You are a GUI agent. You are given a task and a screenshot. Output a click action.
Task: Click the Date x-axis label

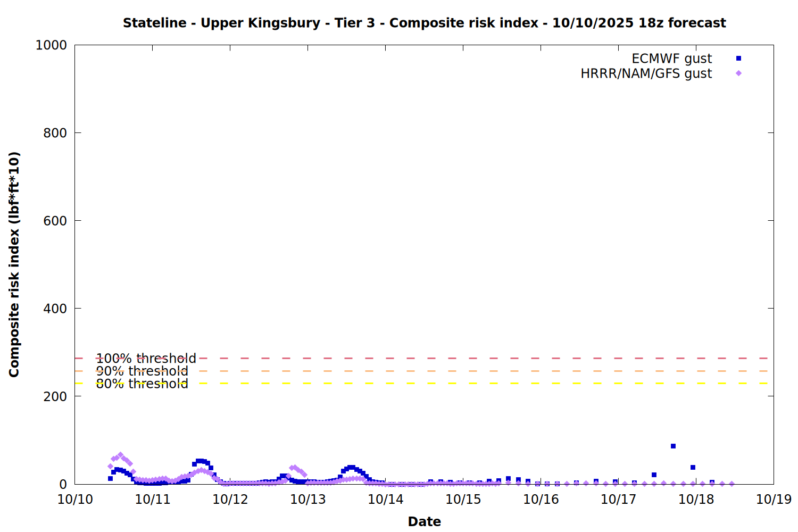pyautogui.click(x=424, y=521)
